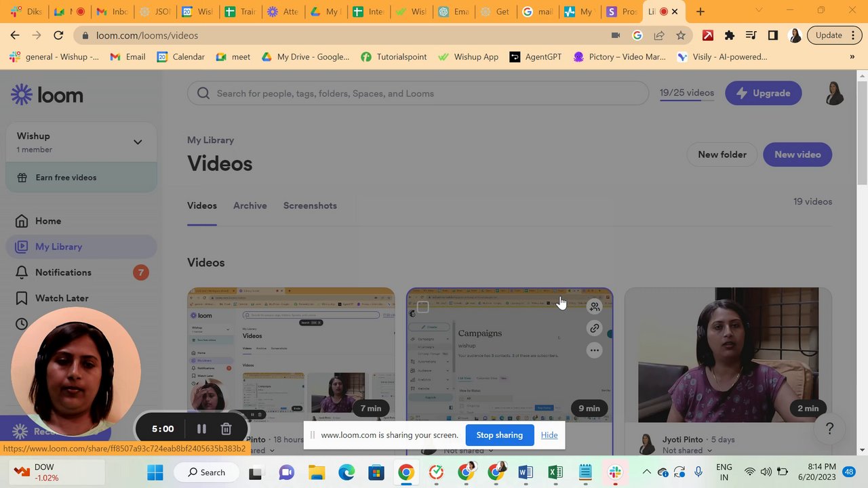Screen dimensions: 868x488
Task: Open Notifications with the 7 badge
Action: 81,272
